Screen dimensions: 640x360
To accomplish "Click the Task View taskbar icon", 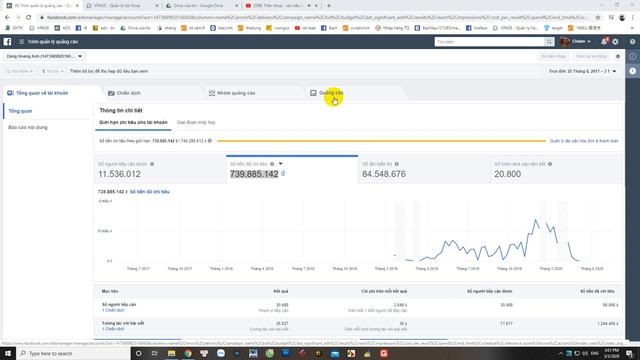I will click(x=154, y=353).
